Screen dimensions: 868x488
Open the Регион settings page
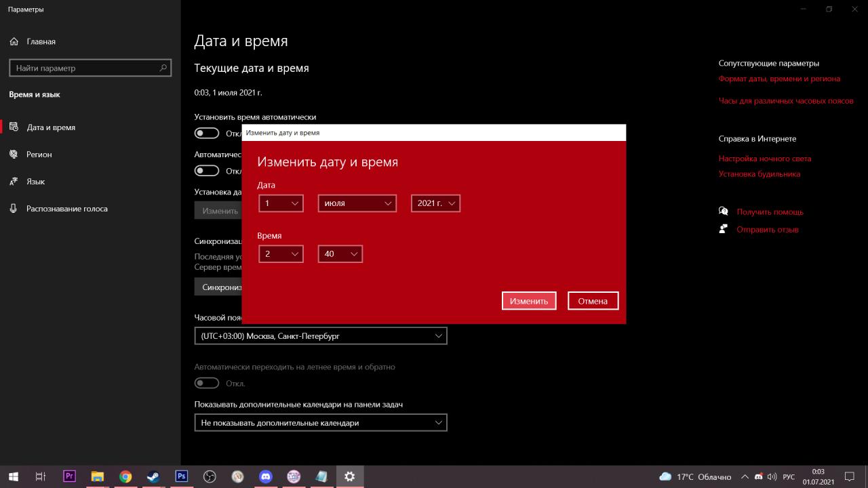39,155
